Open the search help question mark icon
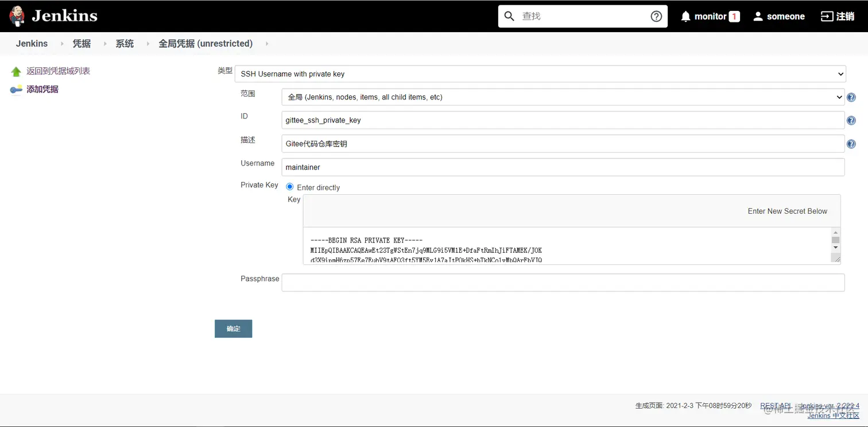Image resolution: width=868 pixels, height=427 pixels. click(656, 16)
